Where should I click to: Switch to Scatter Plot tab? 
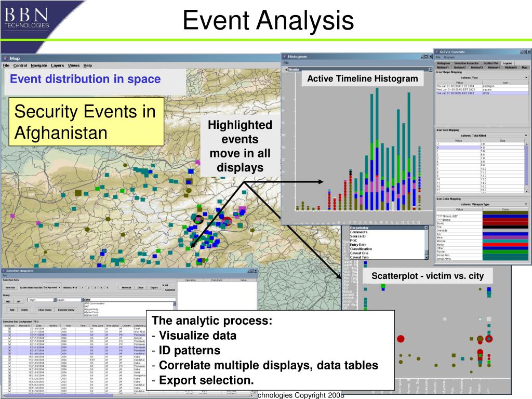tap(491, 63)
